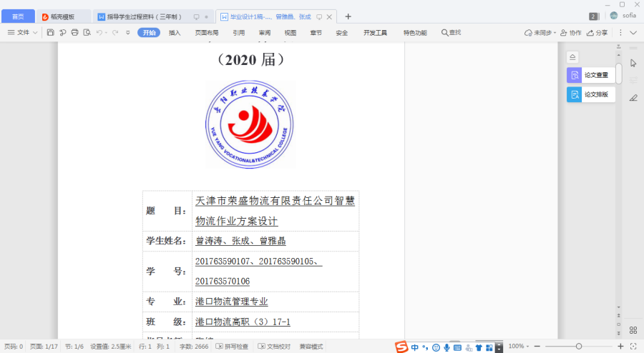Click the Sogou skin shirt icon
The height and width of the screenshot is (353, 644).
point(479,348)
